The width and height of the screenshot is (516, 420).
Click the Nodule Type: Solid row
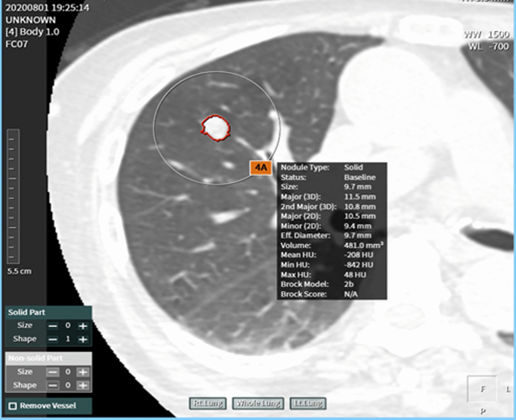point(332,168)
